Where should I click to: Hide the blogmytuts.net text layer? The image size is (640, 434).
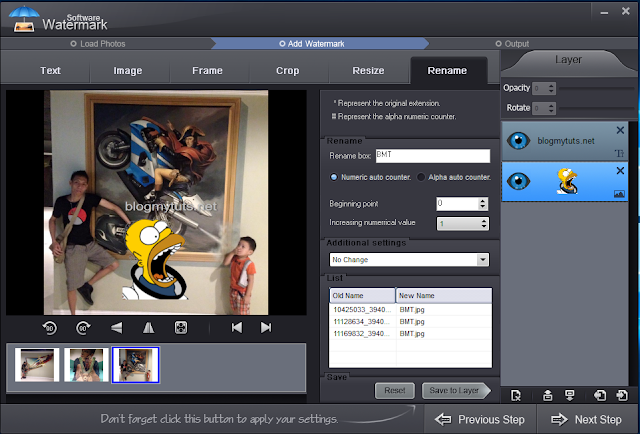click(x=518, y=141)
